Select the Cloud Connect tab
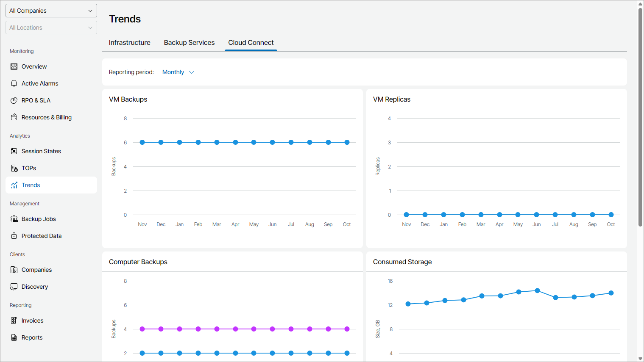The height and width of the screenshot is (362, 644). 251,43
